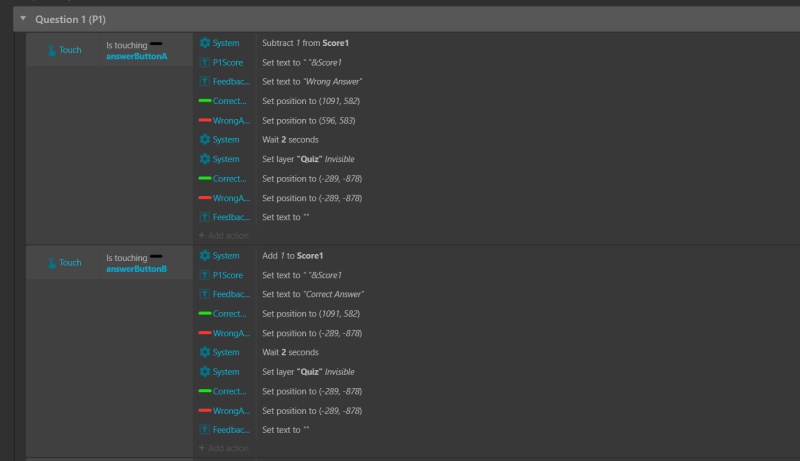Select Set text to "Correct Answer" action
800x461 pixels.
pos(313,295)
